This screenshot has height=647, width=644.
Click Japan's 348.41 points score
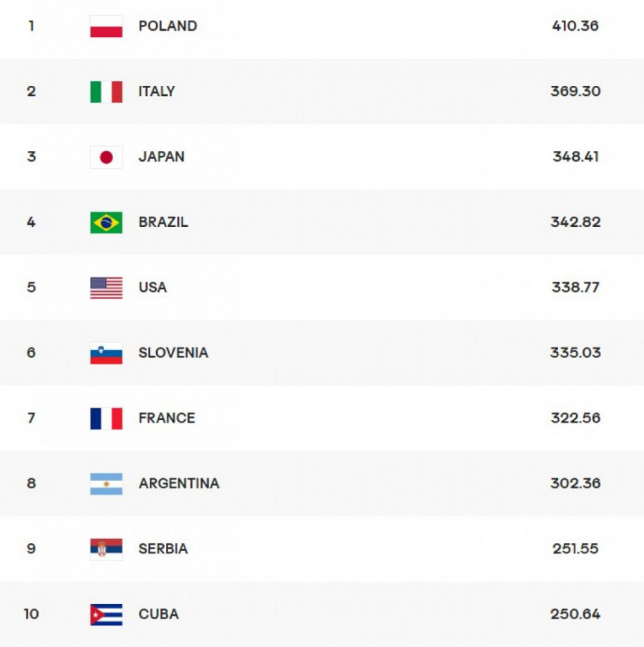[x=575, y=157]
